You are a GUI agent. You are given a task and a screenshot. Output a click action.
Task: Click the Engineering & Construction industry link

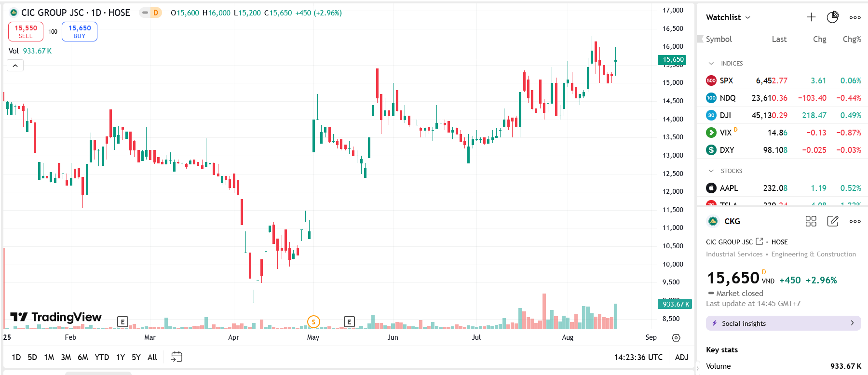coord(814,254)
